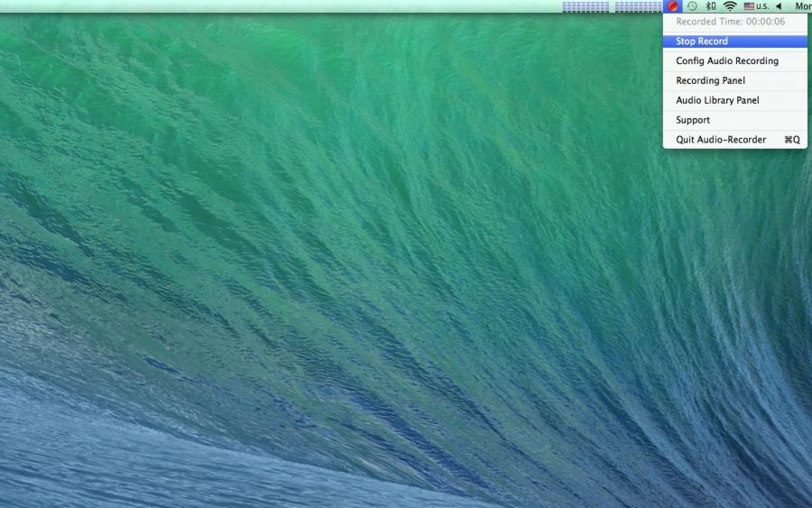Open Config Audio Recording
This screenshot has width=812, height=508.
coord(734,61)
